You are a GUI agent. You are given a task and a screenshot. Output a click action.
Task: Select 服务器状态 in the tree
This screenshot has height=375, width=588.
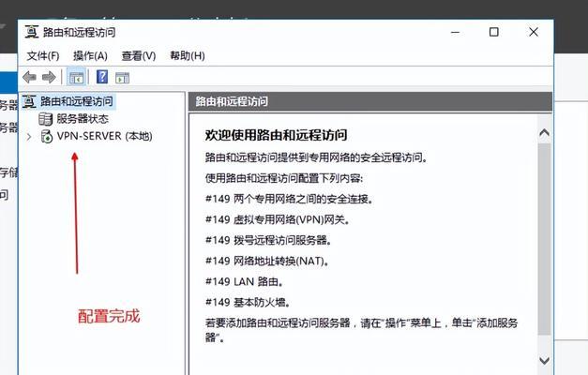(83, 119)
